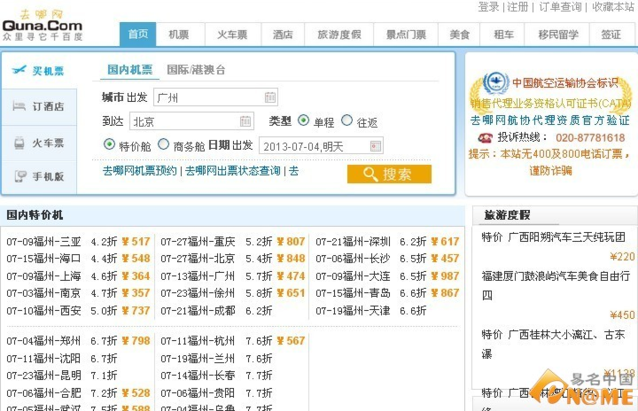The height and width of the screenshot is (411, 638).
Task: Open 机票 navigation tab
Action: [x=179, y=35]
